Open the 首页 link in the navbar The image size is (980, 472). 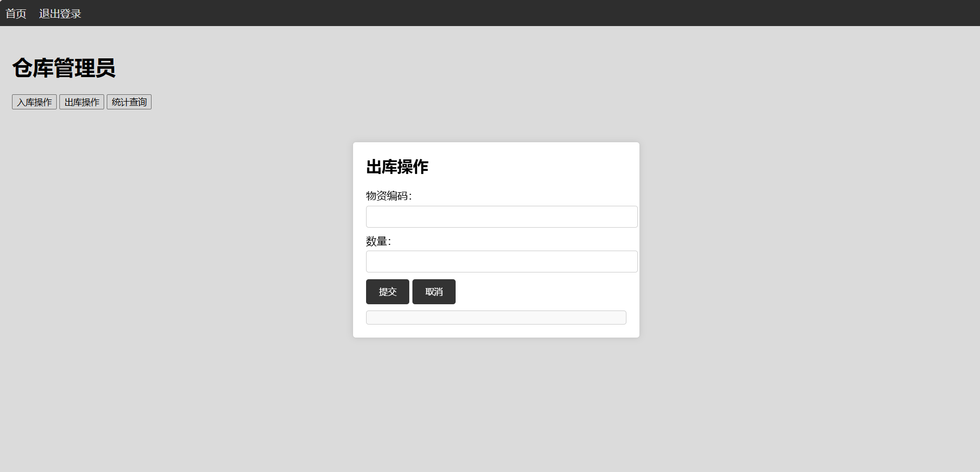tap(16, 14)
